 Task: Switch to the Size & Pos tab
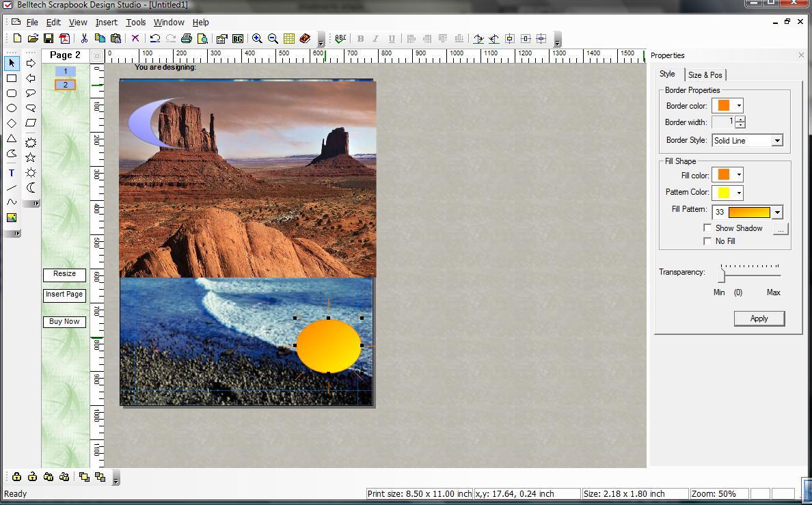(x=705, y=75)
